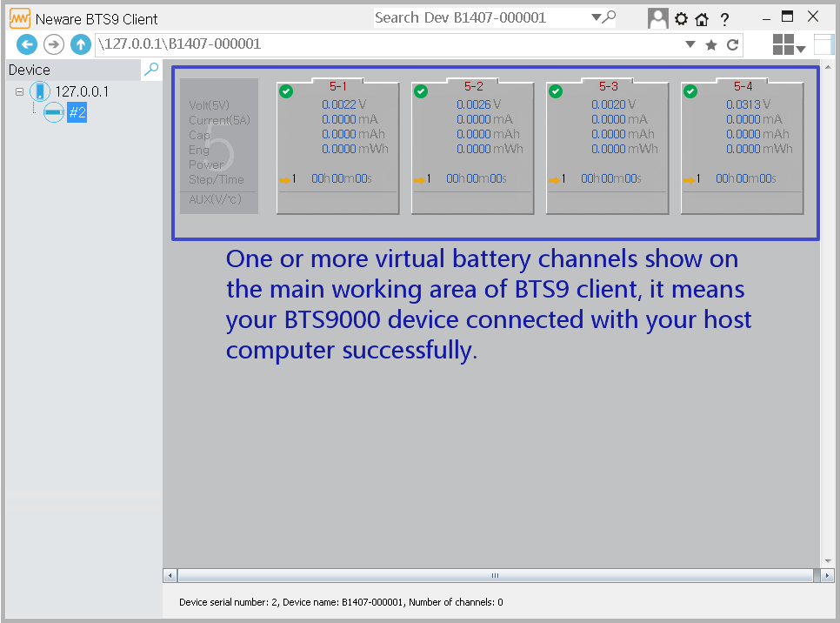Image resolution: width=840 pixels, height=623 pixels.
Task: Click the 00h00m00s timer on channel 5-4
Action: [746, 178]
